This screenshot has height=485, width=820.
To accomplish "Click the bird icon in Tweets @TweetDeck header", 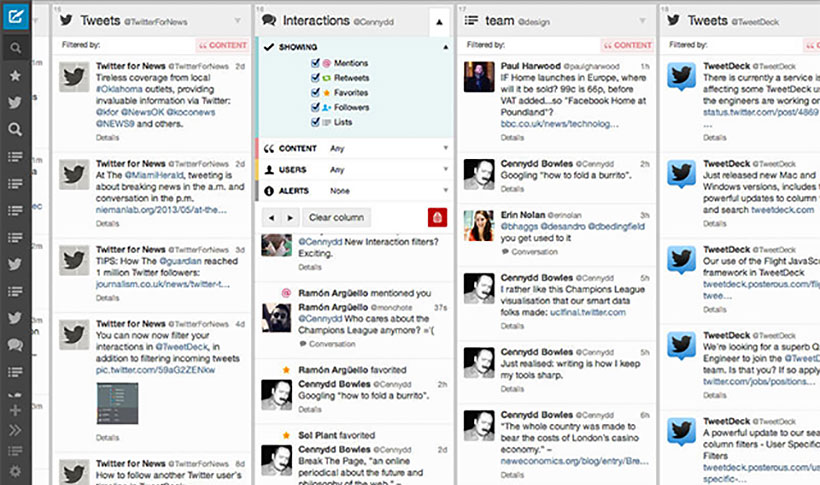I will point(674,20).
